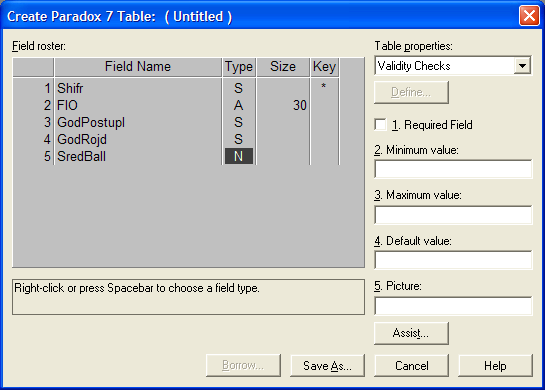Close the Create Paradox 7 Table dialog
The height and width of the screenshot is (390, 545).
(529, 16)
